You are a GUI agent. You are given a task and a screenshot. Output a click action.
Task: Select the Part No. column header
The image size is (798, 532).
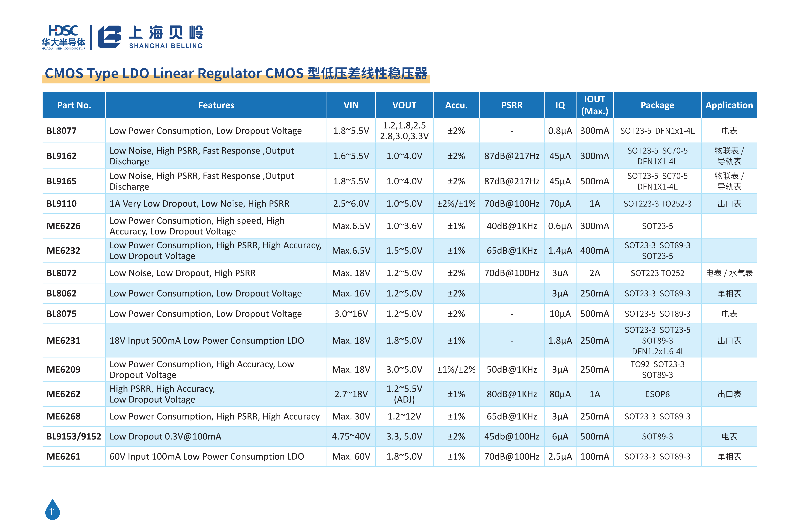[x=74, y=105]
